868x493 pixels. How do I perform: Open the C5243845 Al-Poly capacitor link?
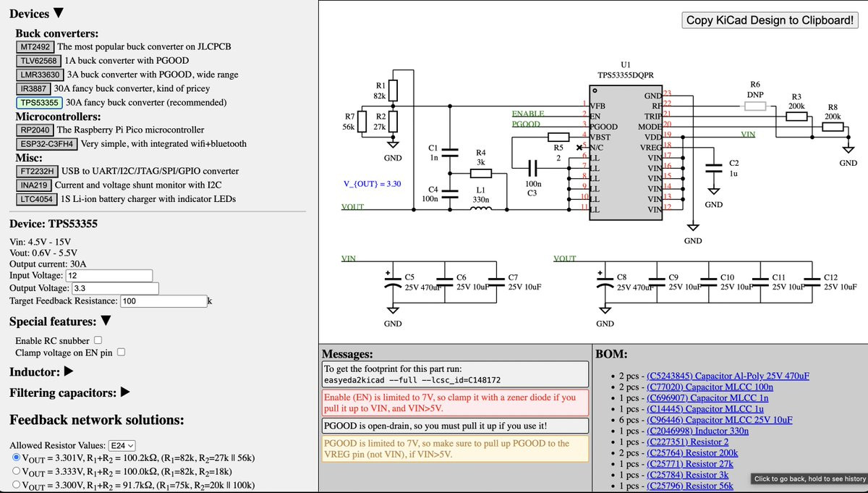[x=728, y=376]
